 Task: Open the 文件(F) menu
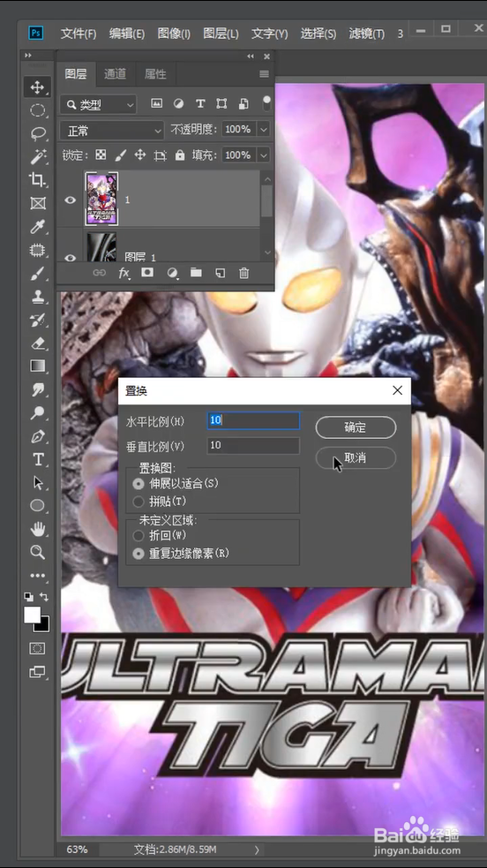pos(79,34)
